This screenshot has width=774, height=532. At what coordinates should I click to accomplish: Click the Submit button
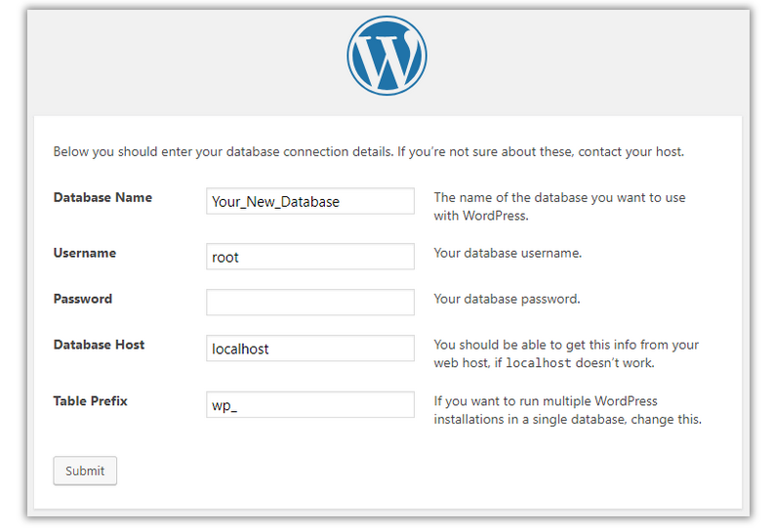[85, 471]
